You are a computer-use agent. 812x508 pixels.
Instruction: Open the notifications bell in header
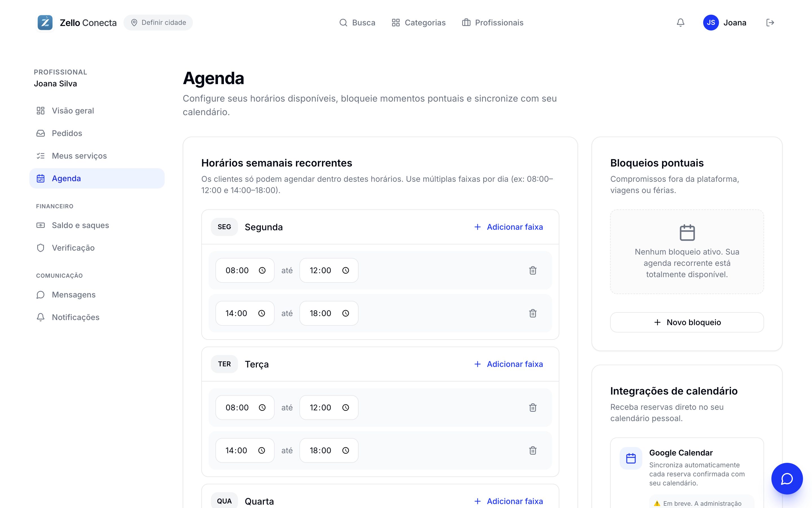click(x=680, y=23)
